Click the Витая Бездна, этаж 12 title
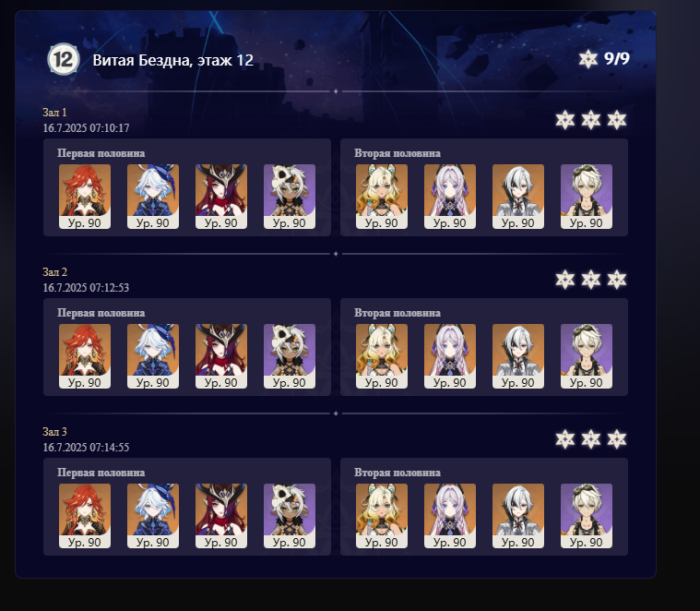The width and height of the screenshot is (700, 611). [173, 60]
